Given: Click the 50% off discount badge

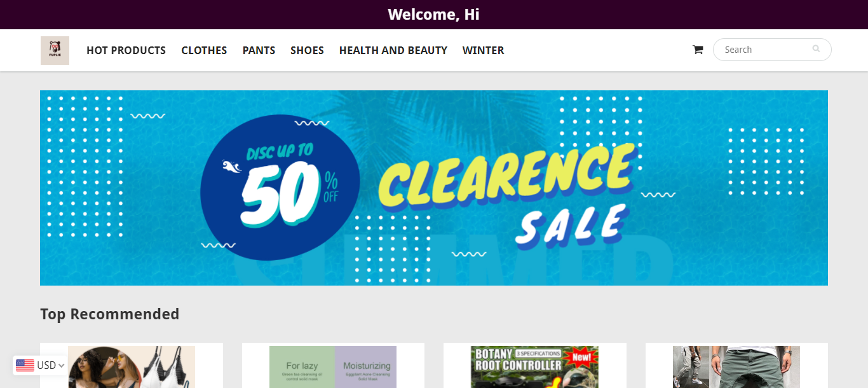Looking at the screenshot, I should [x=280, y=188].
